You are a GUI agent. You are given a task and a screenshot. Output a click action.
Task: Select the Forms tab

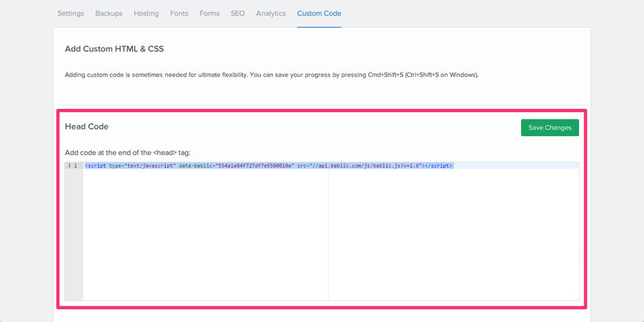[x=209, y=13]
